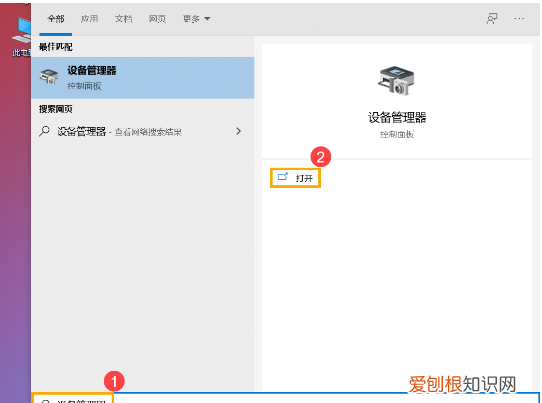The width and height of the screenshot is (542, 403).
Task: Click the 设备管理器 title in preview pane
Action: point(397,118)
